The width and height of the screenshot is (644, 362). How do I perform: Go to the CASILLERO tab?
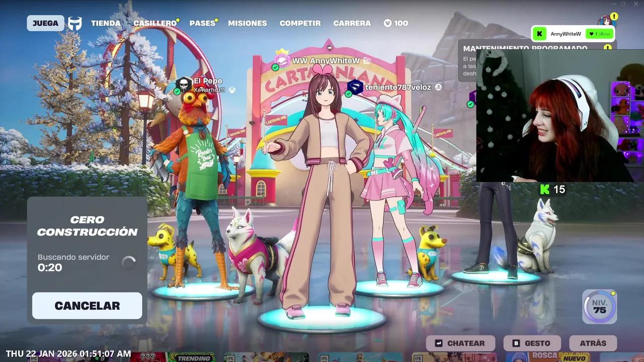point(155,23)
